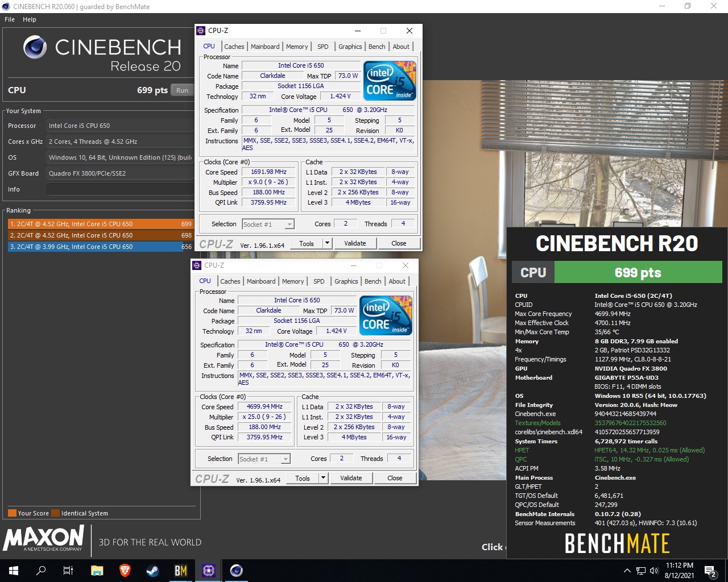Open the Cinebench File menu
The width and height of the screenshot is (728, 582).
tap(10, 19)
